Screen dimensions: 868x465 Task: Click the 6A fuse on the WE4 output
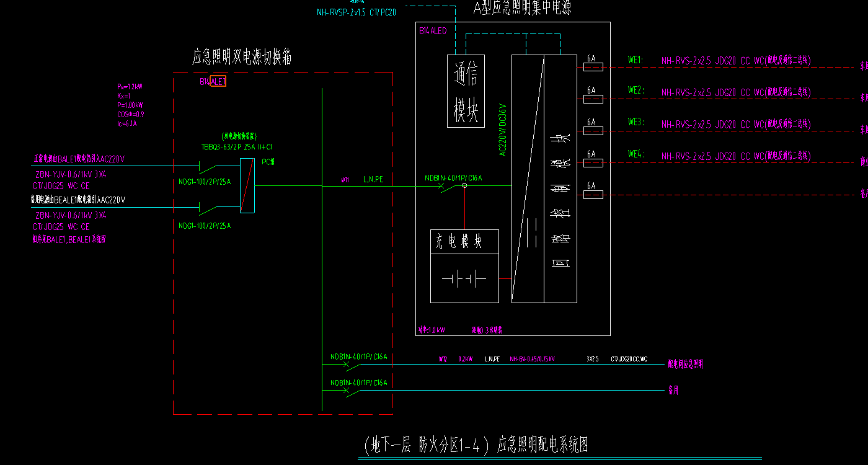[593, 162]
